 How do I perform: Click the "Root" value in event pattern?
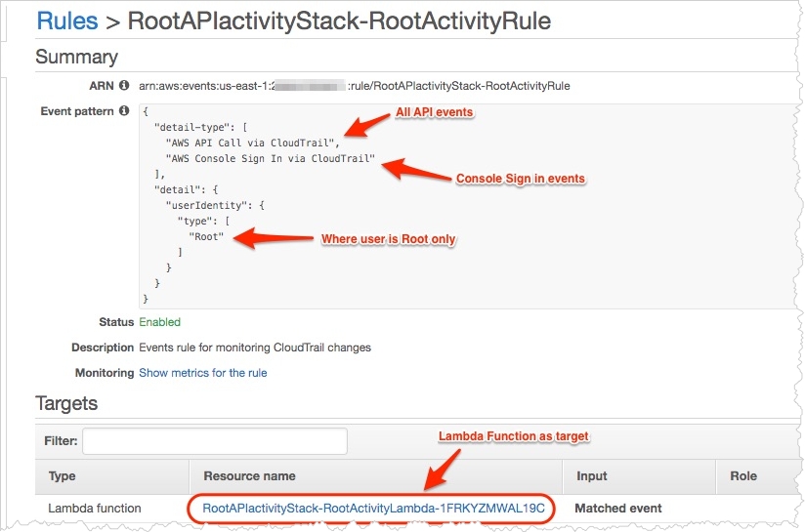point(206,236)
